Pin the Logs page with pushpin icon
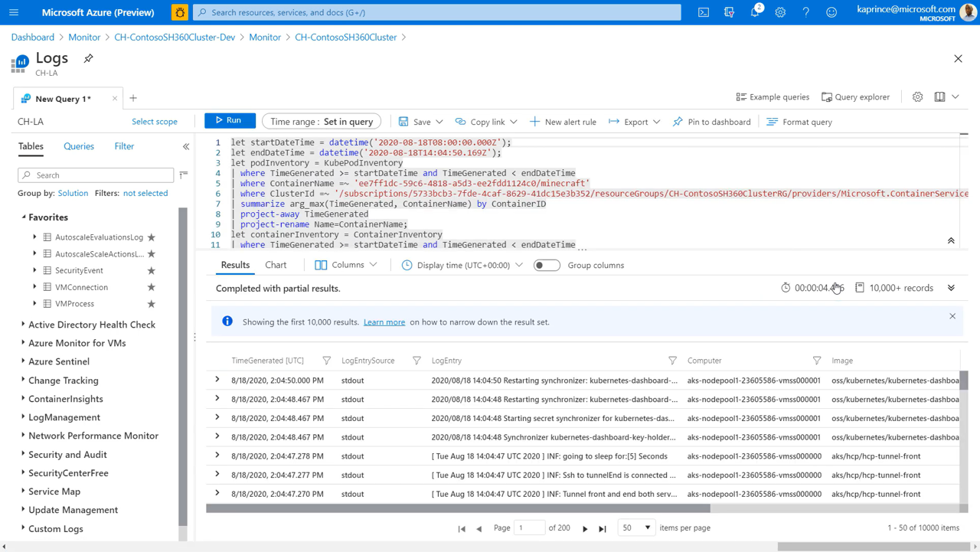Viewport: 980px width, 552px height. point(89,59)
